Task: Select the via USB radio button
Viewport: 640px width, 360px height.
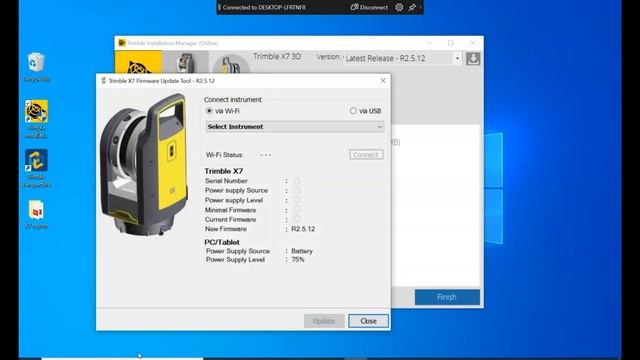Action: [353, 111]
